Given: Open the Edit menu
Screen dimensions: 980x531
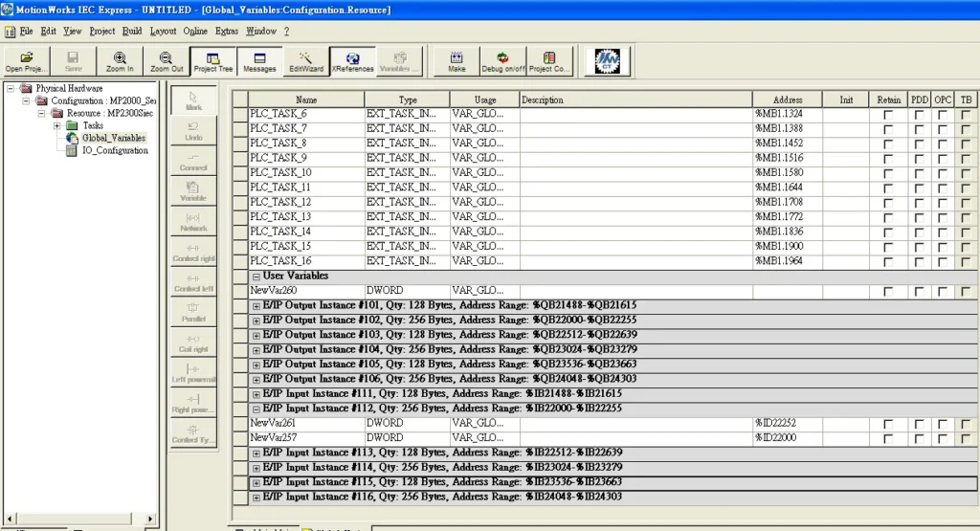Looking at the screenshot, I should (48, 32).
